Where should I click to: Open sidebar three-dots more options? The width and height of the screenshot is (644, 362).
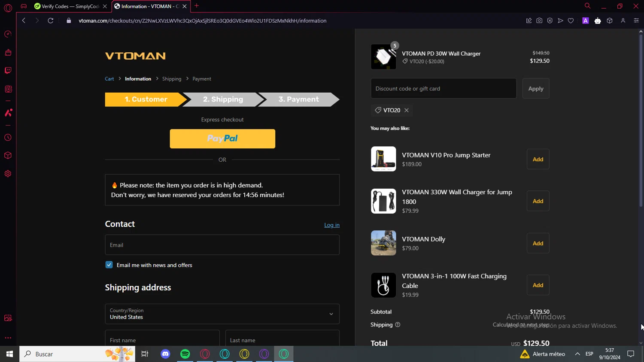(x=8, y=338)
